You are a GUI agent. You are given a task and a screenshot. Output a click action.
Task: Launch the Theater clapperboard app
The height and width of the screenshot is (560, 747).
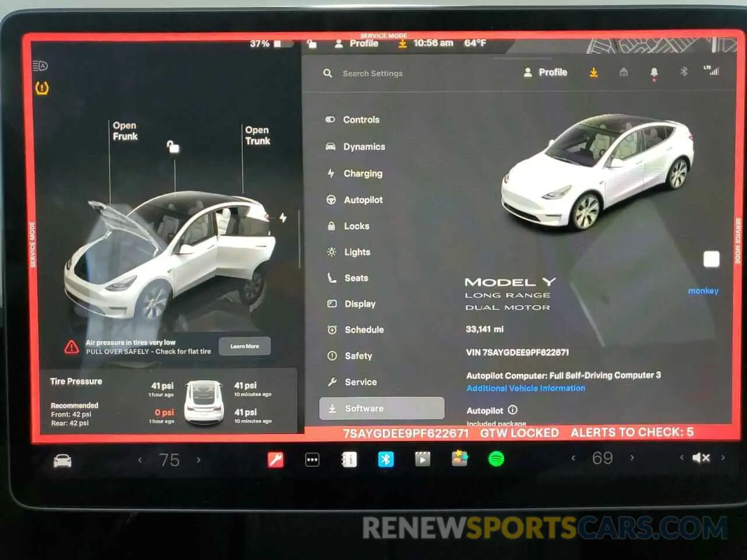[423, 459]
